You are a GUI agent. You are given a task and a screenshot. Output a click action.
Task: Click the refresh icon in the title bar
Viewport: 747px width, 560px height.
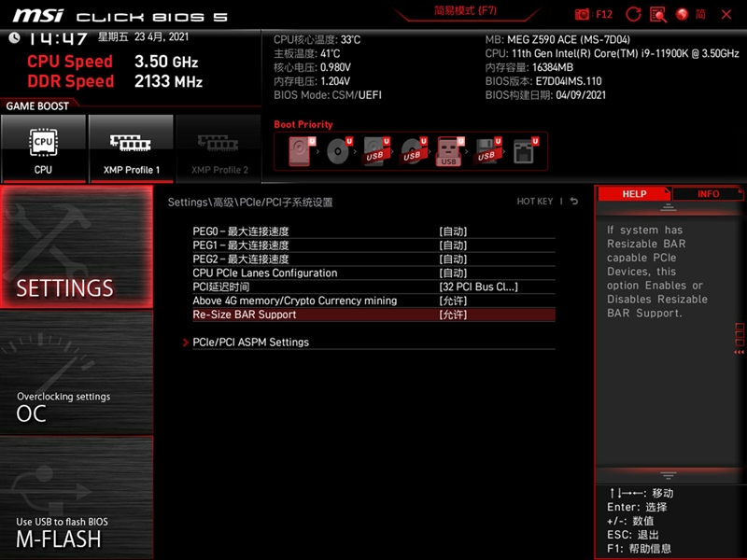633,14
